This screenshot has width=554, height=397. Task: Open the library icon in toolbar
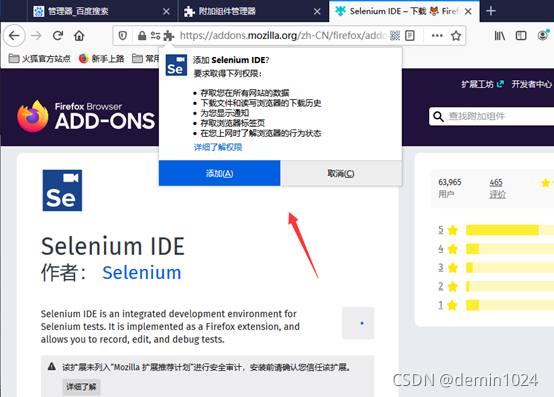(x=499, y=36)
